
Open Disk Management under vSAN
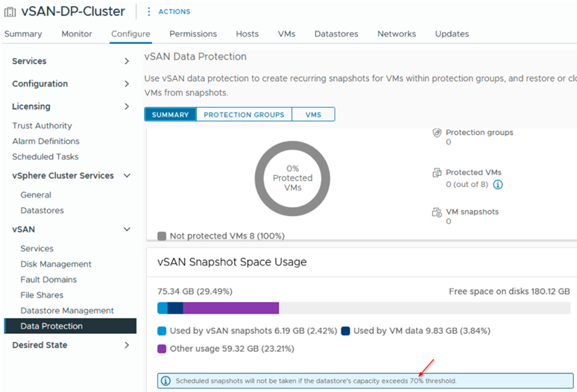[x=56, y=264]
